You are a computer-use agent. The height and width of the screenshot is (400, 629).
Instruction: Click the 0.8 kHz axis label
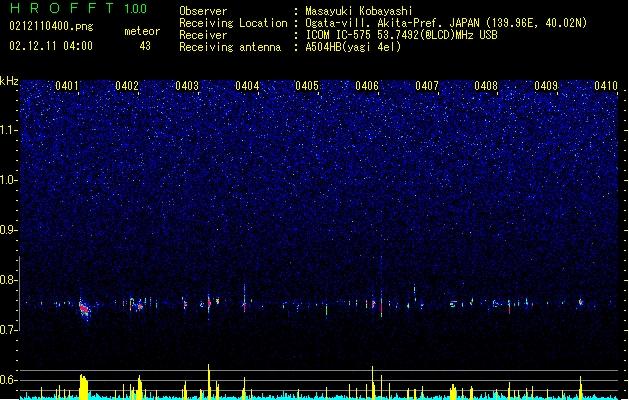coord(9,280)
